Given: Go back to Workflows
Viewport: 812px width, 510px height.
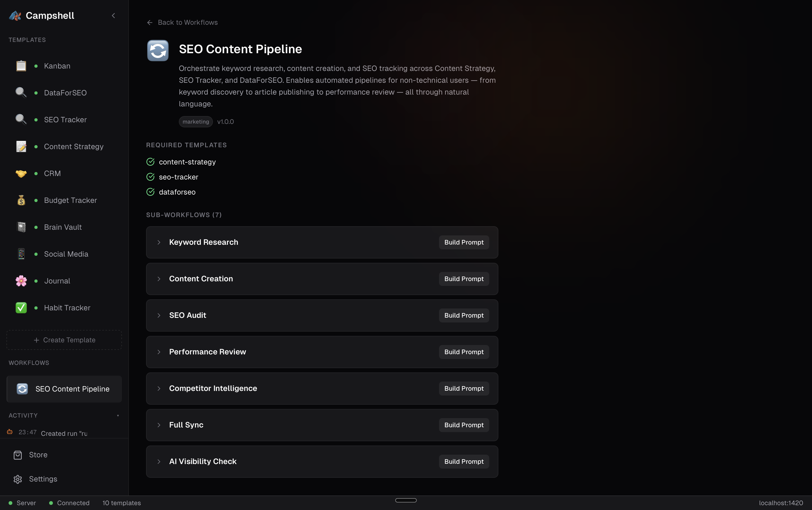Looking at the screenshot, I should pyautogui.click(x=182, y=22).
